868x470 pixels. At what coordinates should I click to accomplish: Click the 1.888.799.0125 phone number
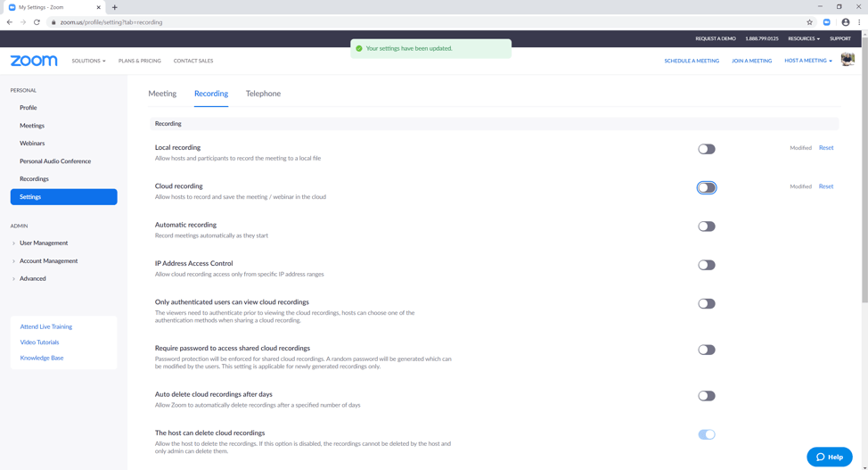762,38
